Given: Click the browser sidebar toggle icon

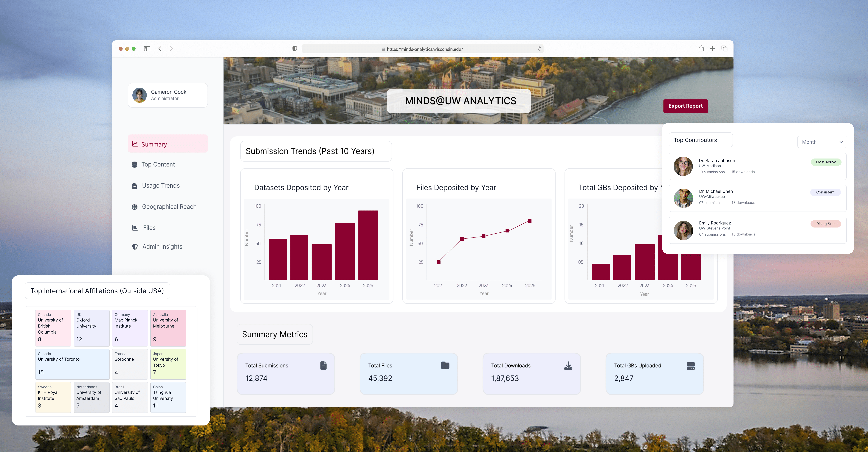Looking at the screenshot, I should coord(147,49).
